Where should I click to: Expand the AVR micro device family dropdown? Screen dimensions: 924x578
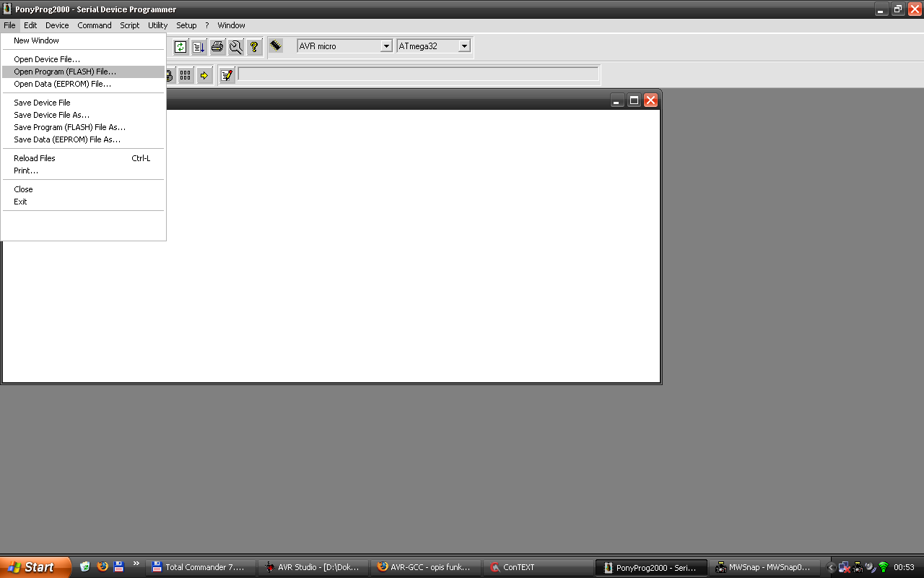386,46
